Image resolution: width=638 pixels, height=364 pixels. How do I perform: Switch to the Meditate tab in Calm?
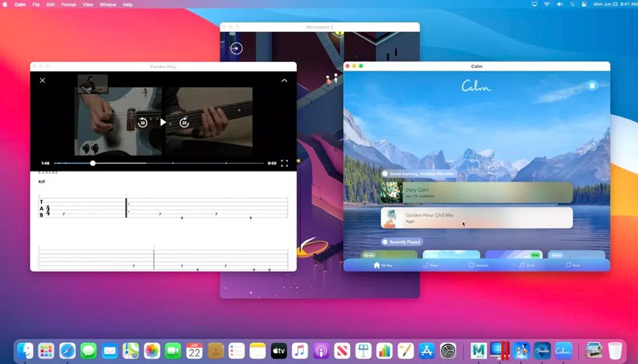tap(478, 265)
